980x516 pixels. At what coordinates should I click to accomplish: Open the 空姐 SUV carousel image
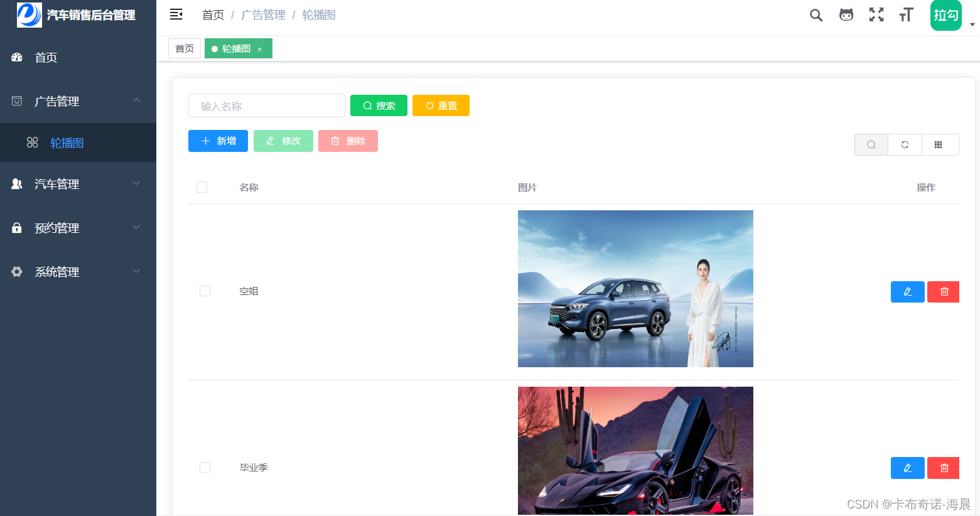(x=635, y=289)
